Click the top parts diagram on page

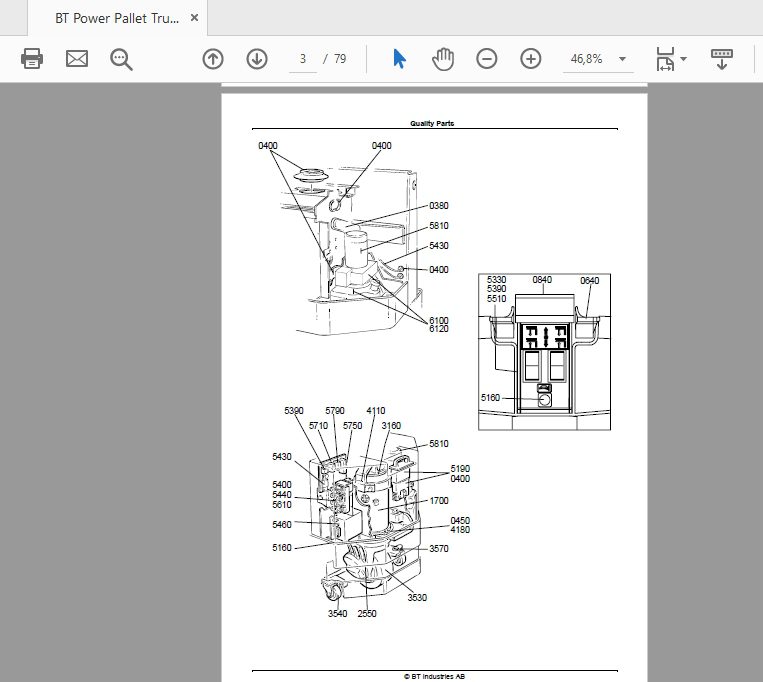pos(354,238)
